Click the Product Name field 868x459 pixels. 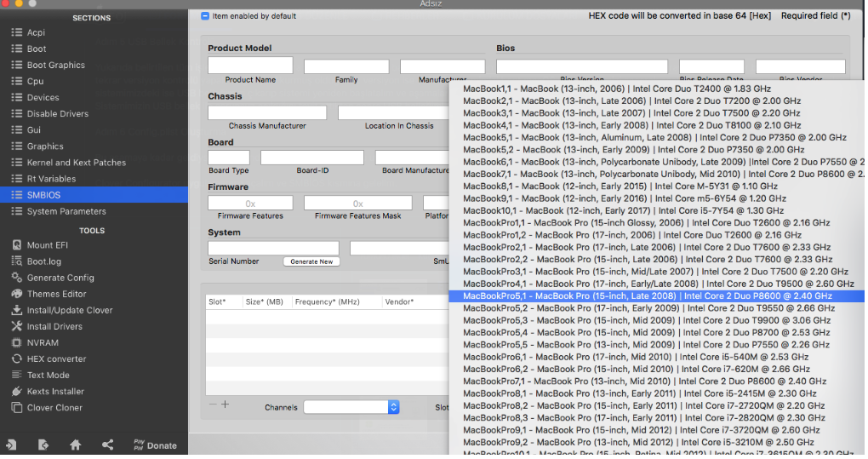(x=250, y=66)
